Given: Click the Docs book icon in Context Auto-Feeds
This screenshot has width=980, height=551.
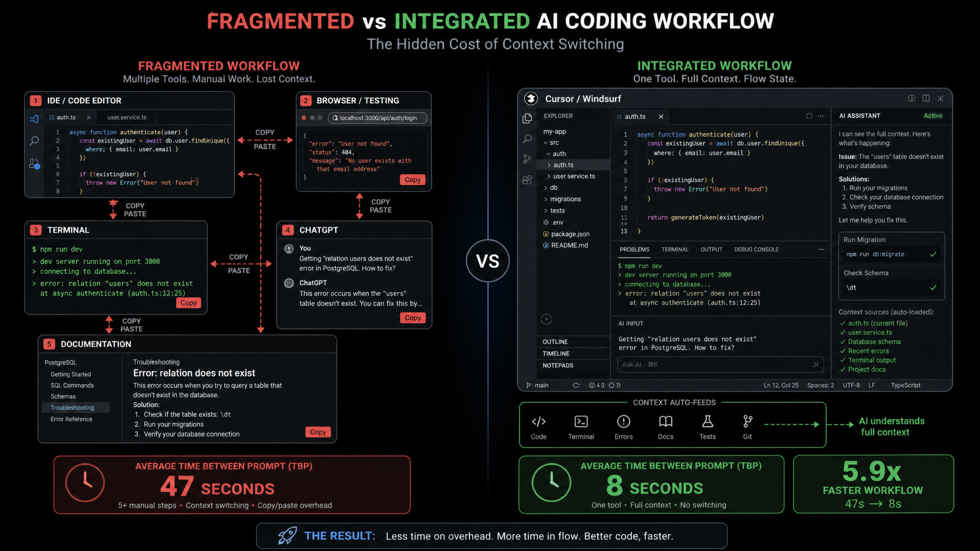Looking at the screenshot, I should point(666,421).
